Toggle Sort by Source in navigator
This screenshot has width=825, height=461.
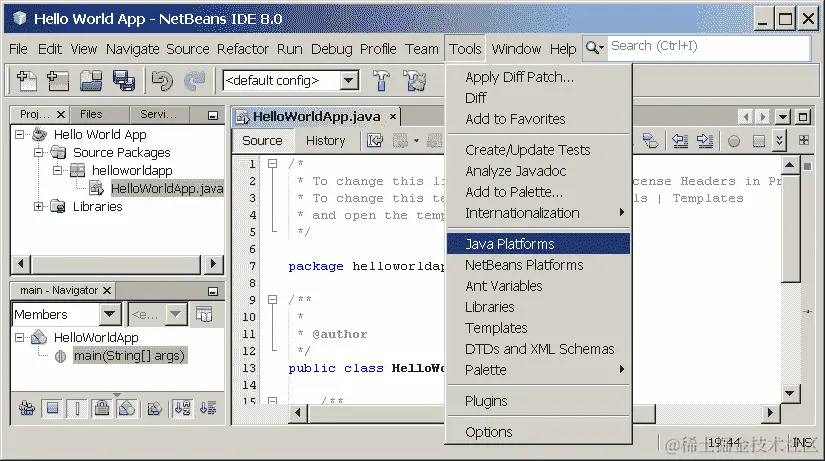208,408
